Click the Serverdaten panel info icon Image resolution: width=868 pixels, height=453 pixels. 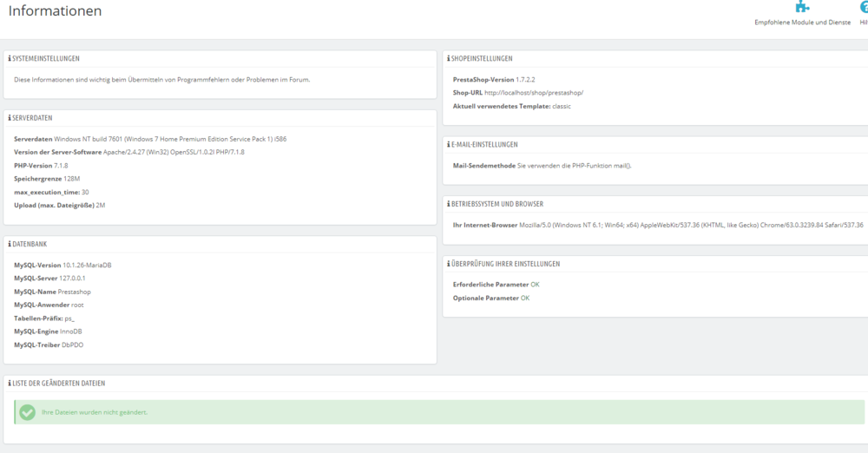tap(10, 118)
